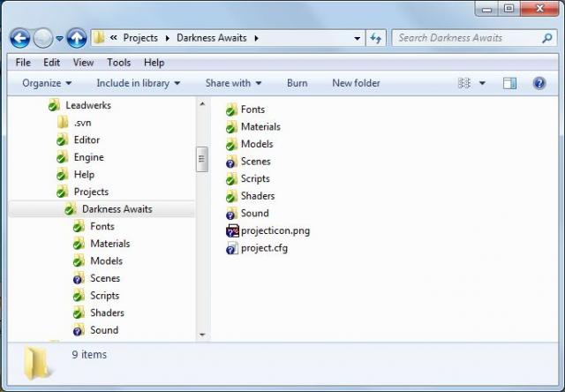
Task: Open the Tools menu
Action: 118,63
